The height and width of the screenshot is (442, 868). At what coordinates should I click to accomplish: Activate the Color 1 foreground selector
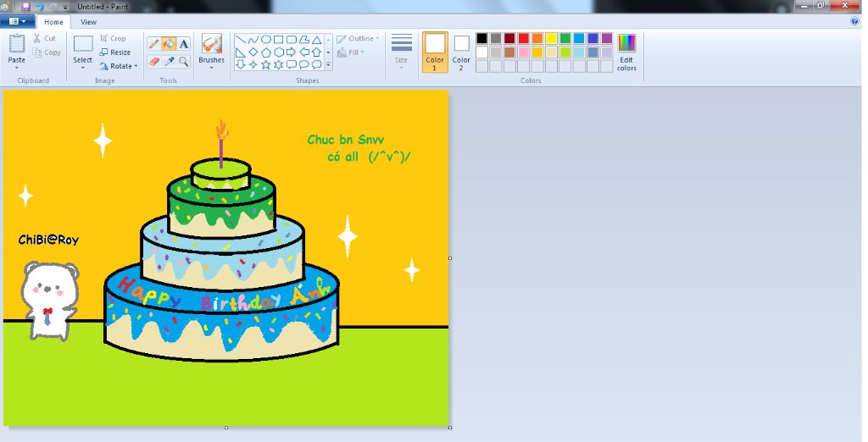[435, 52]
